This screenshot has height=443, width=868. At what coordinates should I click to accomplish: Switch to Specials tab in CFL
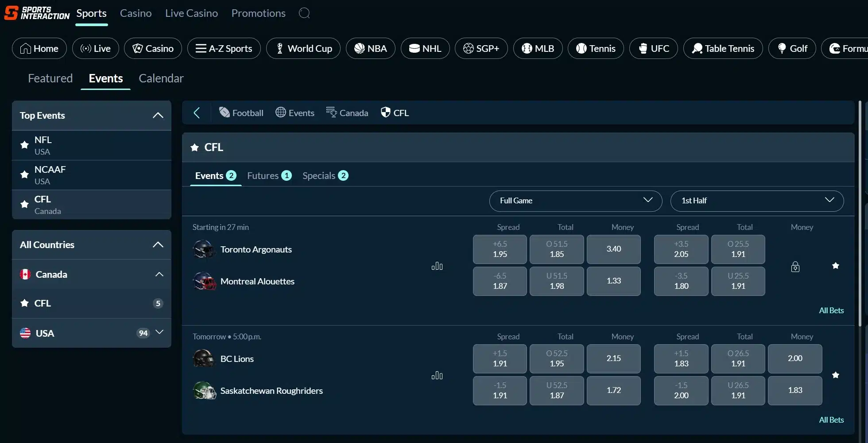click(325, 176)
